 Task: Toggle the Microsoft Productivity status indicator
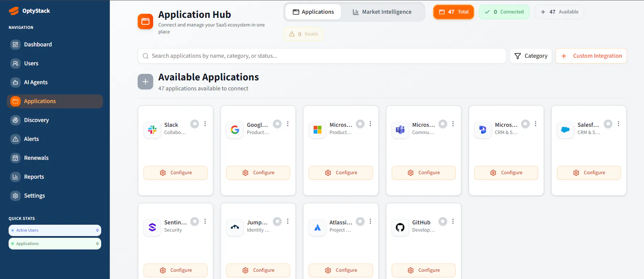point(360,124)
